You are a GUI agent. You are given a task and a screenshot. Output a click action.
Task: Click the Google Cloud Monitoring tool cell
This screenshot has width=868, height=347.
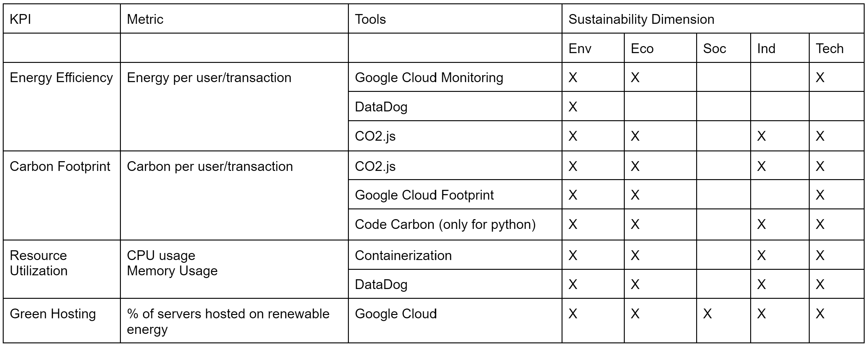455,77
